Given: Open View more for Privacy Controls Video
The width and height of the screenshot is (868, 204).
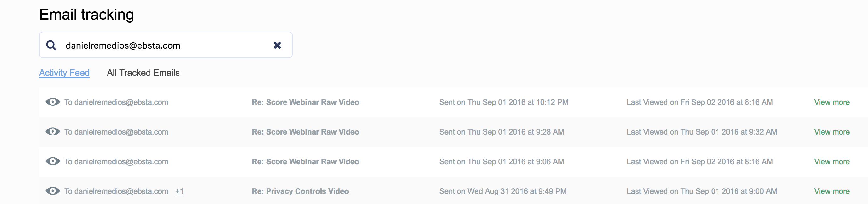Looking at the screenshot, I should pos(832,191).
